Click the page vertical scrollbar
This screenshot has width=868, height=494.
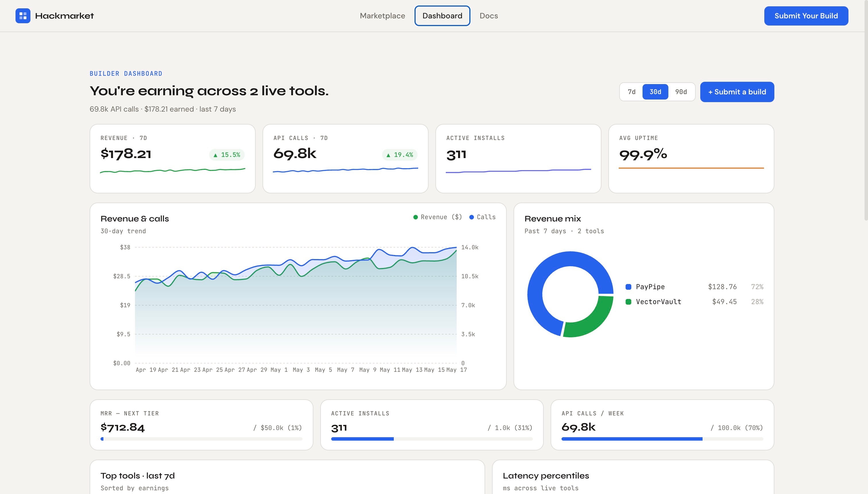click(x=866, y=110)
